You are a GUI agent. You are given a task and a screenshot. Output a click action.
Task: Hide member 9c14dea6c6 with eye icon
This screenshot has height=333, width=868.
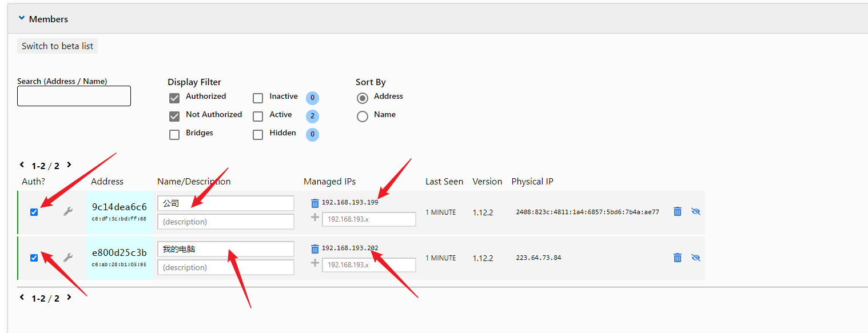coord(696,211)
